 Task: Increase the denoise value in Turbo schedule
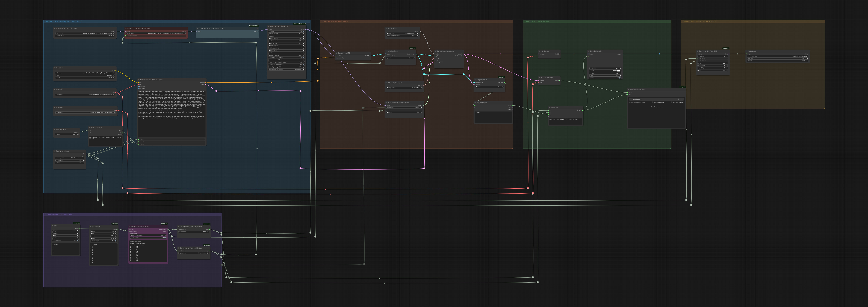422,112
